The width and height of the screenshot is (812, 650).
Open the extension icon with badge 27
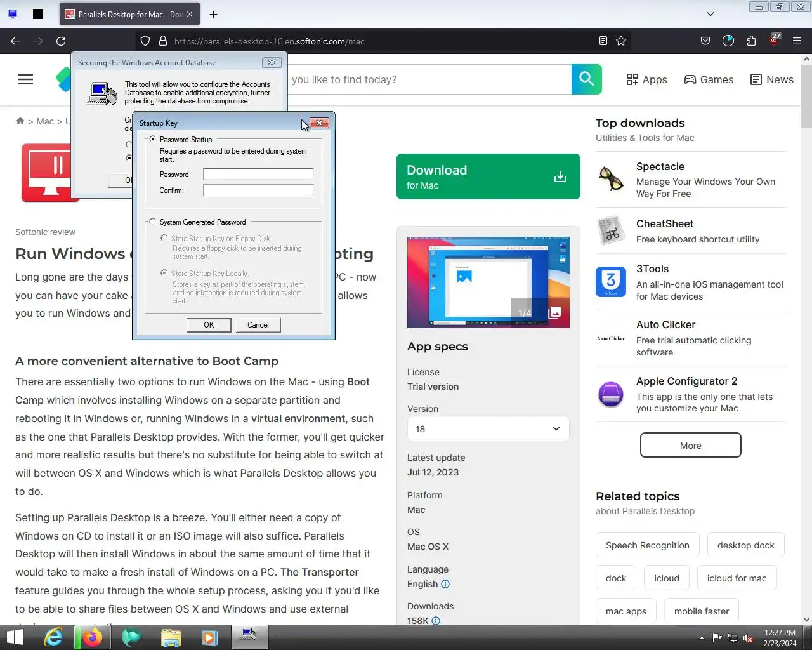[x=774, y=40]
